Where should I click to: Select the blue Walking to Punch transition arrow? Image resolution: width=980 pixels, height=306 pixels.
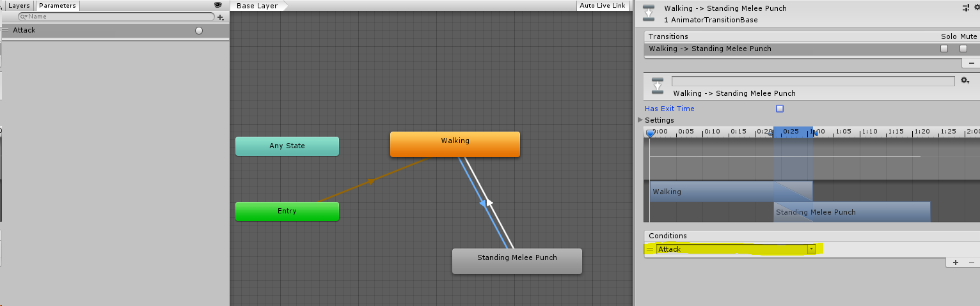(x=484, y=204)
